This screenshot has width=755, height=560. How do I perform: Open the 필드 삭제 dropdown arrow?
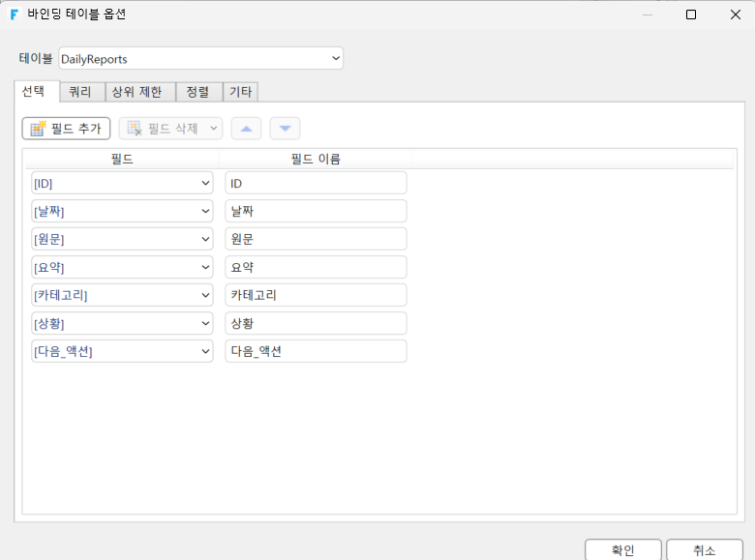214,129
